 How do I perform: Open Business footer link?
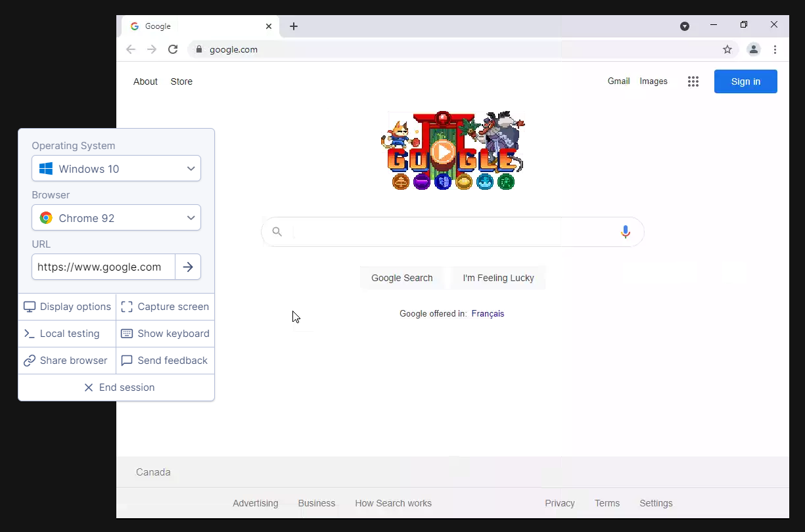pos(317,503)
